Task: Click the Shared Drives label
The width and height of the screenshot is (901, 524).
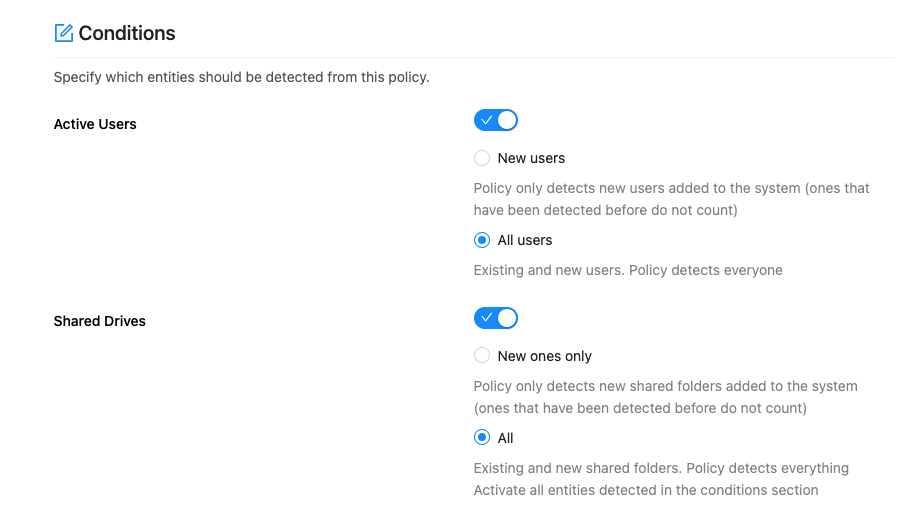Action: coord(100,321)
